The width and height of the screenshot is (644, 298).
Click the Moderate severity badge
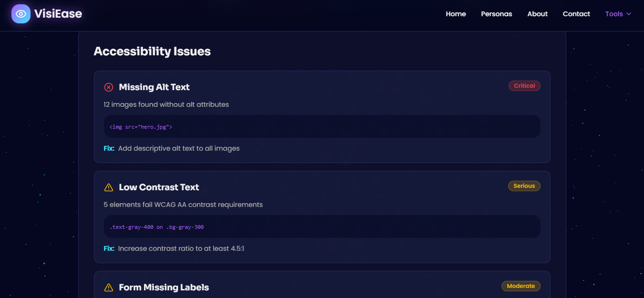(x=521, y=286)
